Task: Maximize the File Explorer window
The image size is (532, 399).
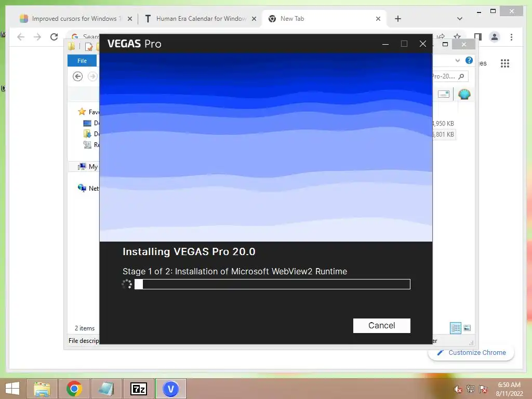Action: [445, 44]
